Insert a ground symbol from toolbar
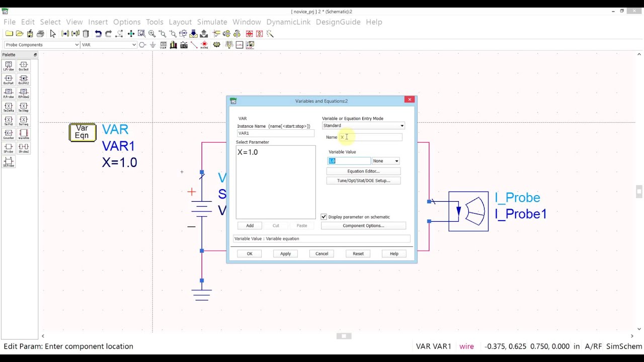The image size is (644, 362). pyautogui.click(x=152, y=45)
